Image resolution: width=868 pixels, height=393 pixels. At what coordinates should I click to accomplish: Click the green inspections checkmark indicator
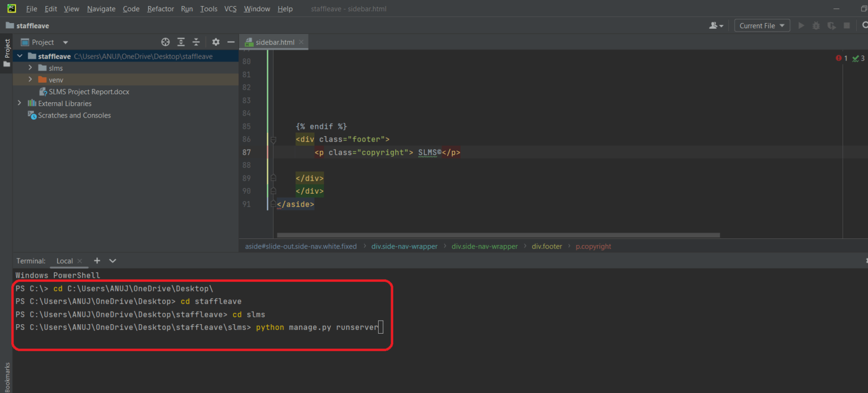coord(856,58)
